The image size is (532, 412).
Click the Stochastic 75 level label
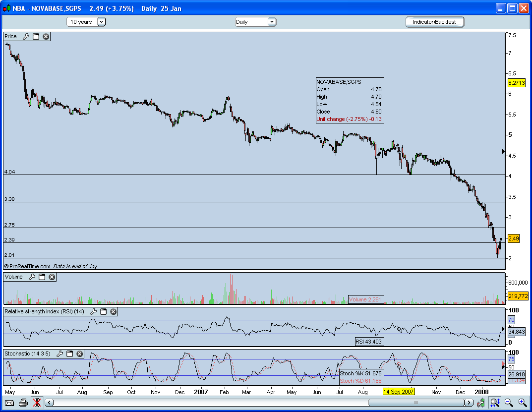coord(511,359)
